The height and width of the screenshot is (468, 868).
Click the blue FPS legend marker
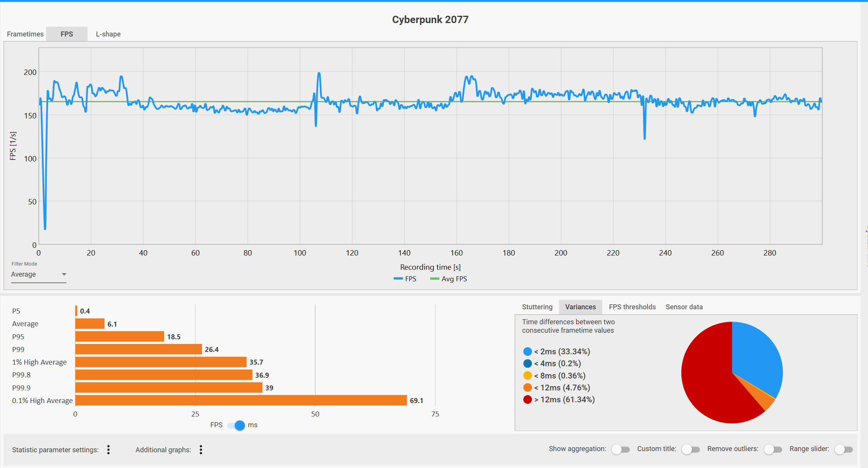point(398,279)
